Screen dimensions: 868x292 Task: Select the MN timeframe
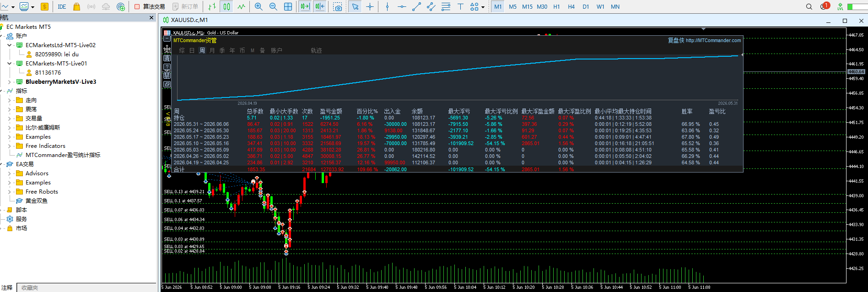(x=615, y=7)
